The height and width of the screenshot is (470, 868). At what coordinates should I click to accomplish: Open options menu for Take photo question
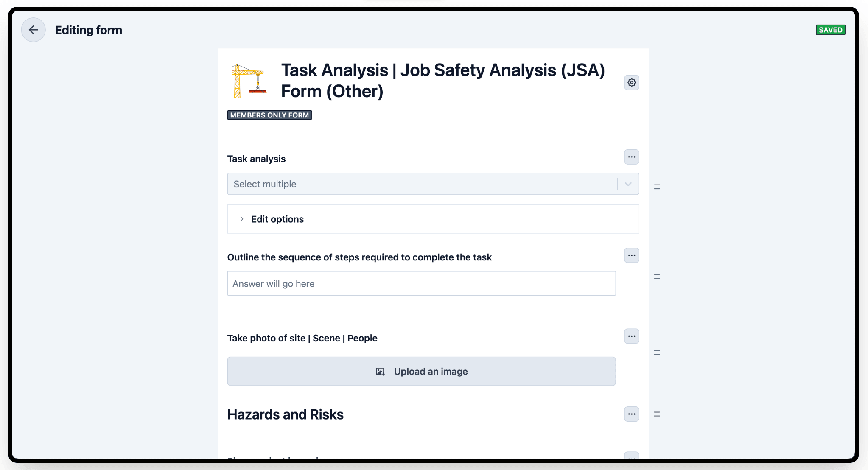pos(632,336)
